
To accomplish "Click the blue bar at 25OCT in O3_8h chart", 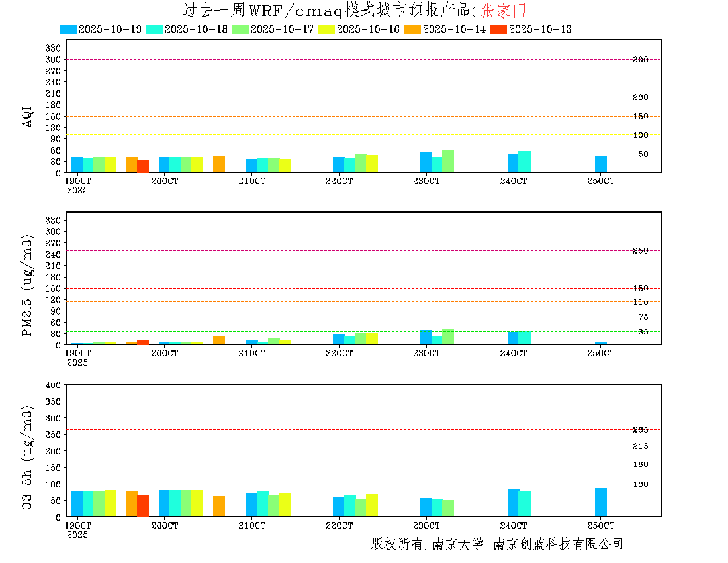I will pos(600,502).
